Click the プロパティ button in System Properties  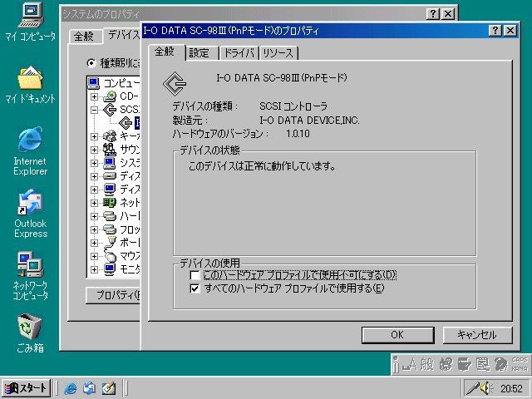tap(113, 295)
